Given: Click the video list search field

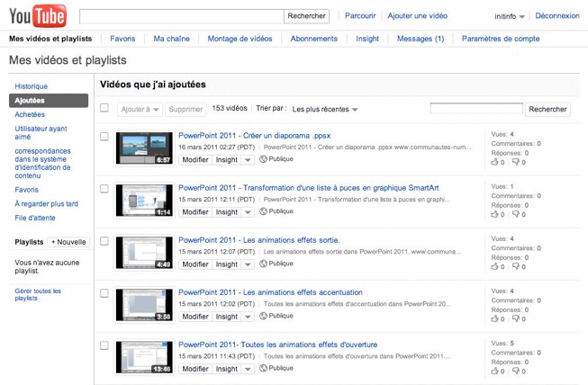Looking at the screenshot, I should click(476, 108).
